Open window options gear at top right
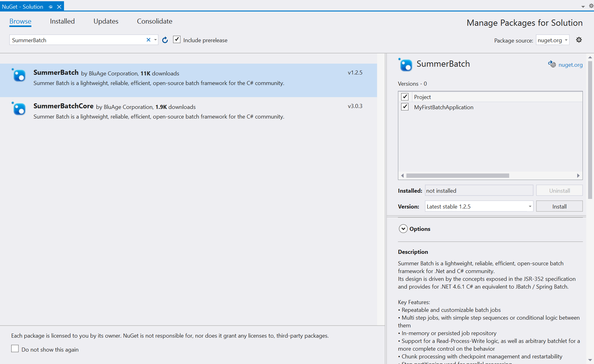Screen dimensions: 594x364 [x=591, y=6]
